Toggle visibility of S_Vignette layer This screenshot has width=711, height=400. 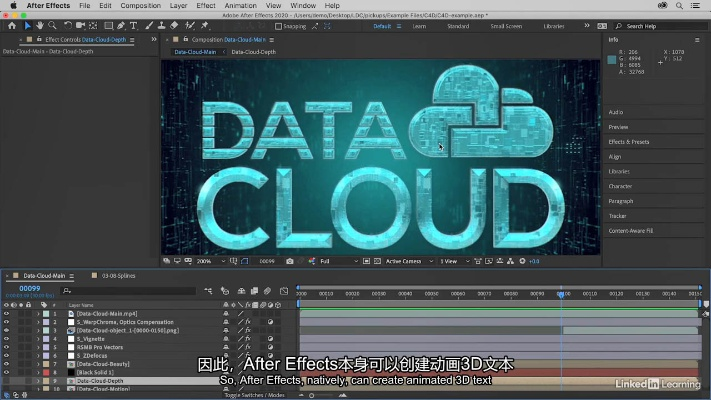[6, 339]
